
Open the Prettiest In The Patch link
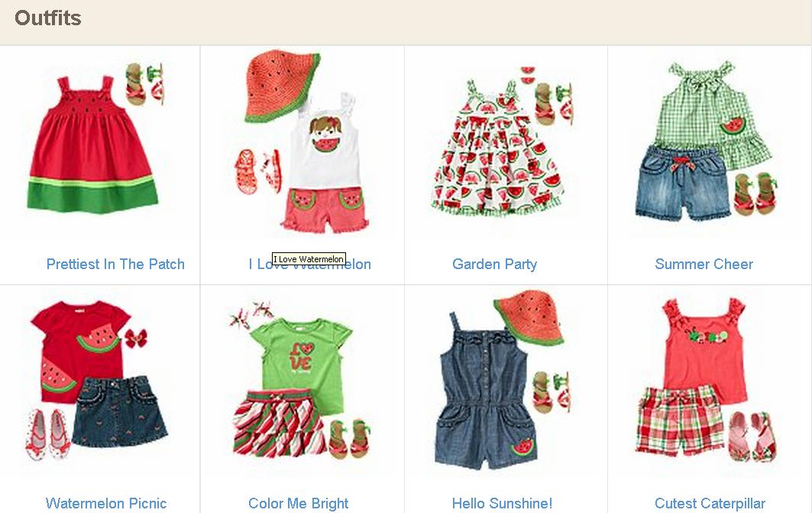pyautogui.click(x=115, y=264)
